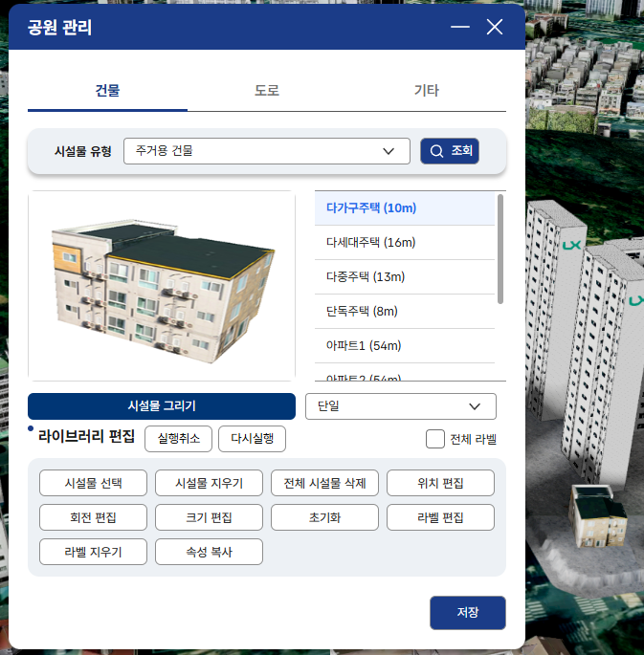Select 아파트1 (54m) in list
This screenshot has width=644, height=655.
pyautogui.click(x=405, y=345)
